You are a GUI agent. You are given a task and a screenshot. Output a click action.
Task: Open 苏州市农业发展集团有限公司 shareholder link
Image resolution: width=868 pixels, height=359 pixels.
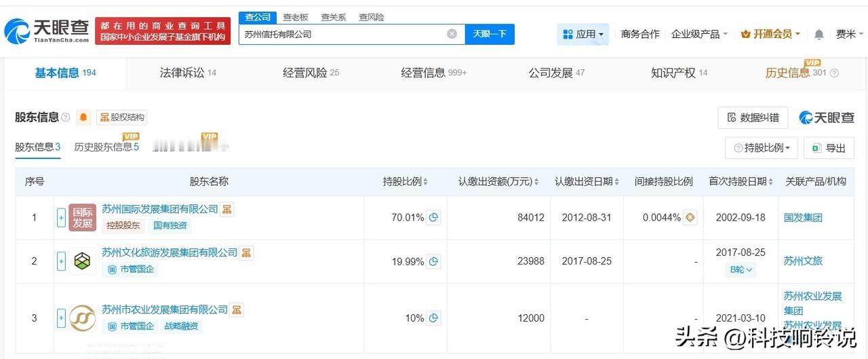165,309
